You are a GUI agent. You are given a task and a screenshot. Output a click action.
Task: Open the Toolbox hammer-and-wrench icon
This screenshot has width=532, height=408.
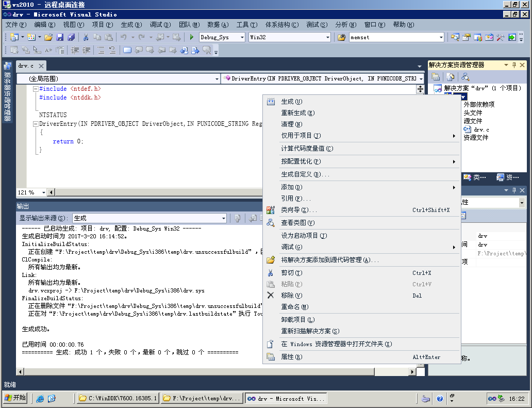(501, 37)
